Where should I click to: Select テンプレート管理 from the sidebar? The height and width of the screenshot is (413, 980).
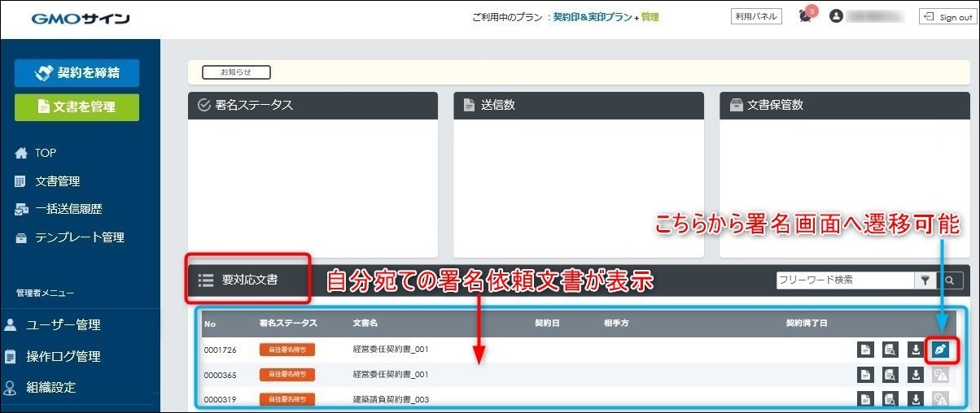79,237
